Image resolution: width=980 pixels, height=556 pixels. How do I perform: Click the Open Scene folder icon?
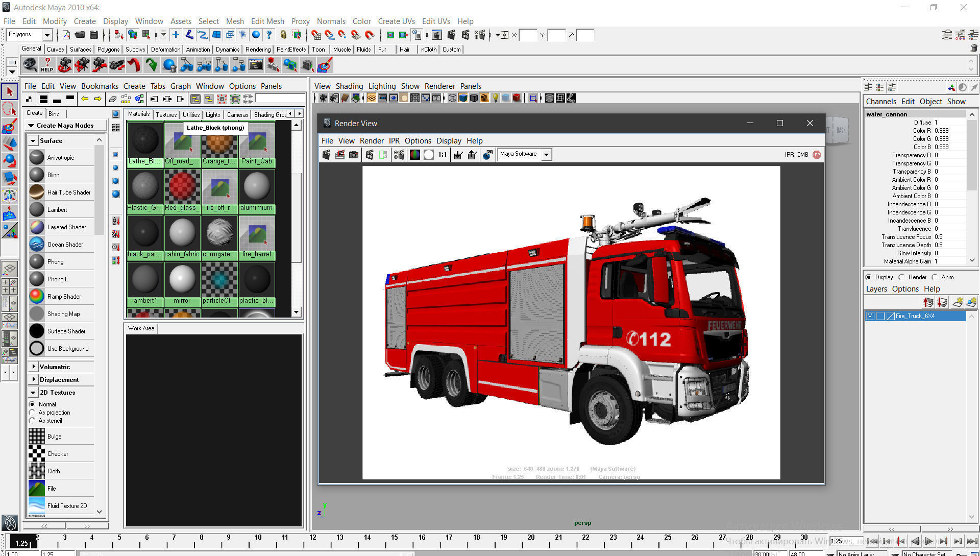(80, 35)
